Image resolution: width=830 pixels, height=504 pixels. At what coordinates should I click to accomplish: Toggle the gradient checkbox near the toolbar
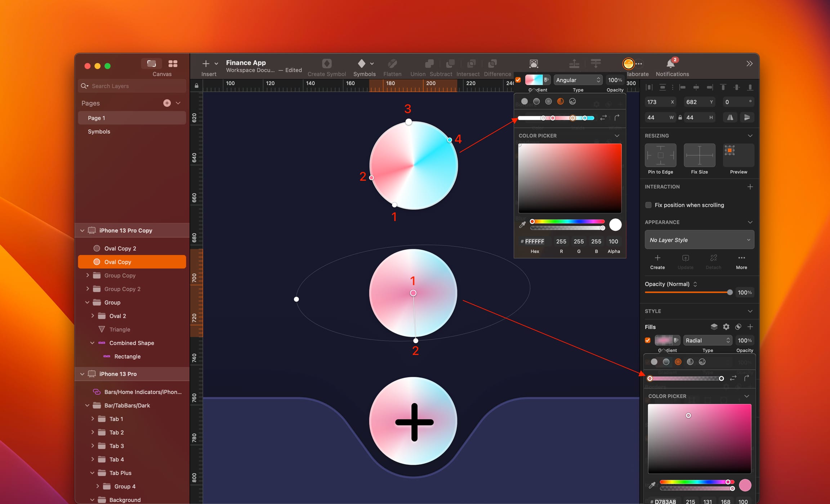pyautogui.click(x=517, y=80)
